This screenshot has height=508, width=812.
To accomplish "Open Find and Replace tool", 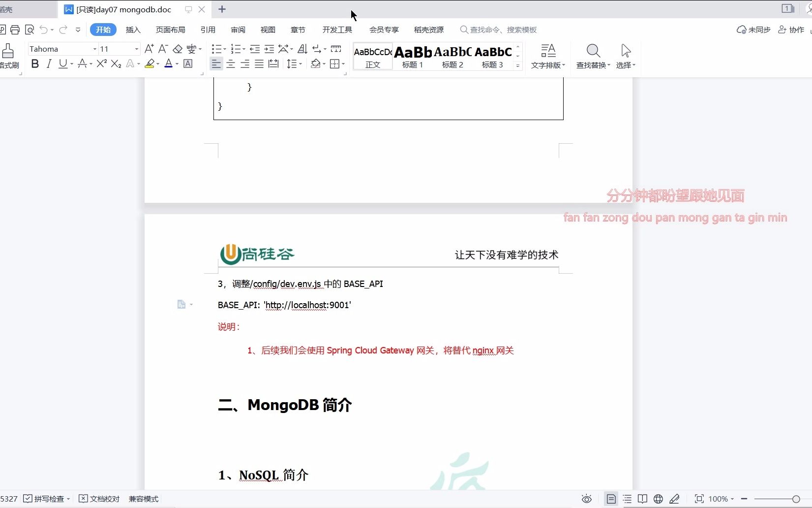I will (x=593, y=56).
